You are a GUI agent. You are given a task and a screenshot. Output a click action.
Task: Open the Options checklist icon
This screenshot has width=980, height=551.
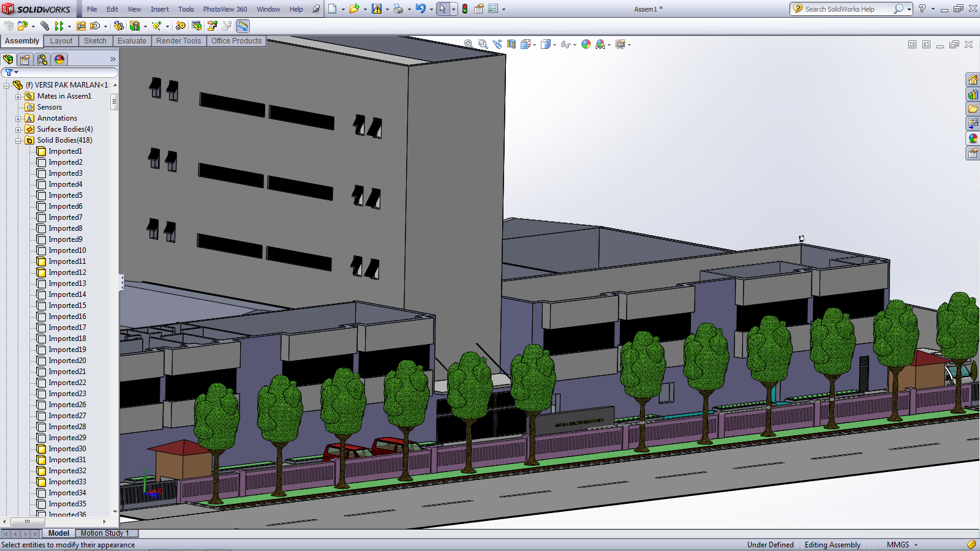pos(493,9)
